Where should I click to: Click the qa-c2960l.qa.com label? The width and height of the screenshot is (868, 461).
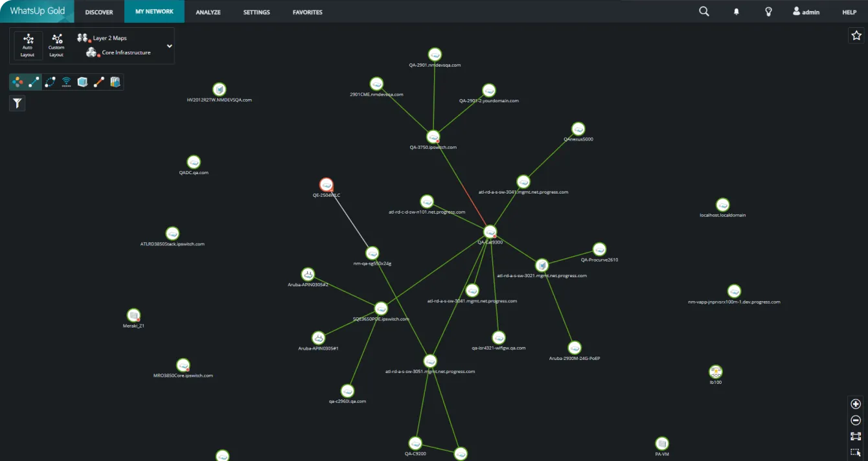pos(347,401)
